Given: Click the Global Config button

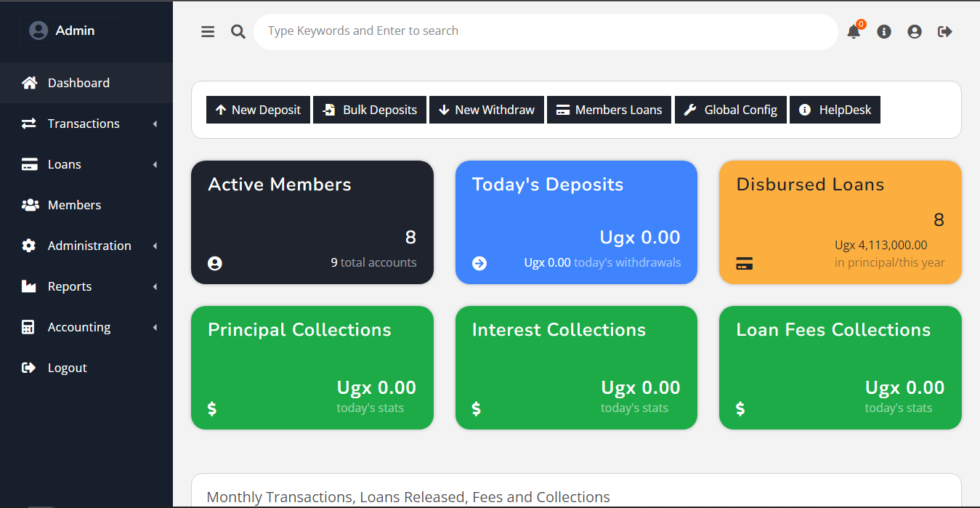Looking at the screenshot, I should coord(730,109).
